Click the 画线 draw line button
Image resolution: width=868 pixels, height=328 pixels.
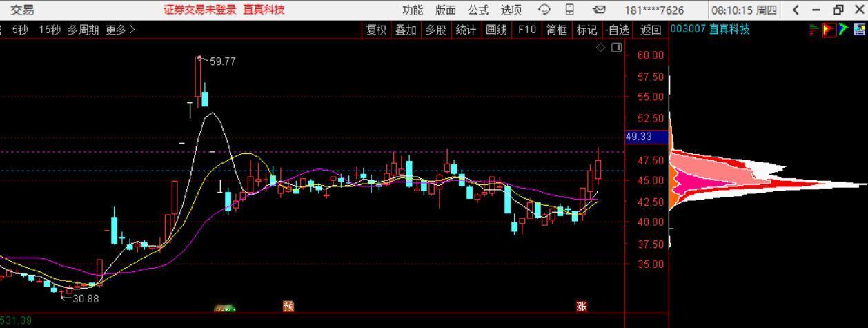496,30
